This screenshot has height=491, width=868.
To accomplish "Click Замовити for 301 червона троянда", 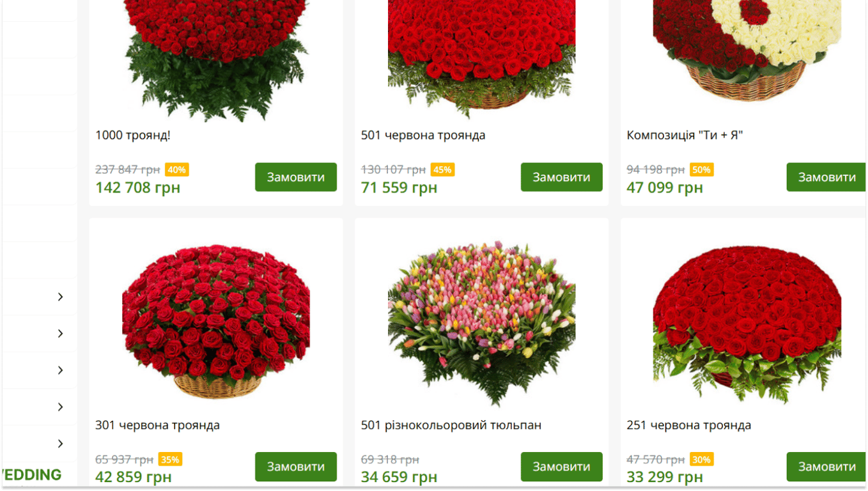I will click(296, 467).
